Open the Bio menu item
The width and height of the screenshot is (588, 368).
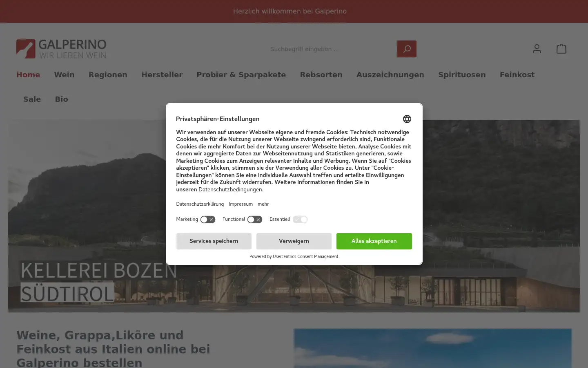click(x=61, y=99)
